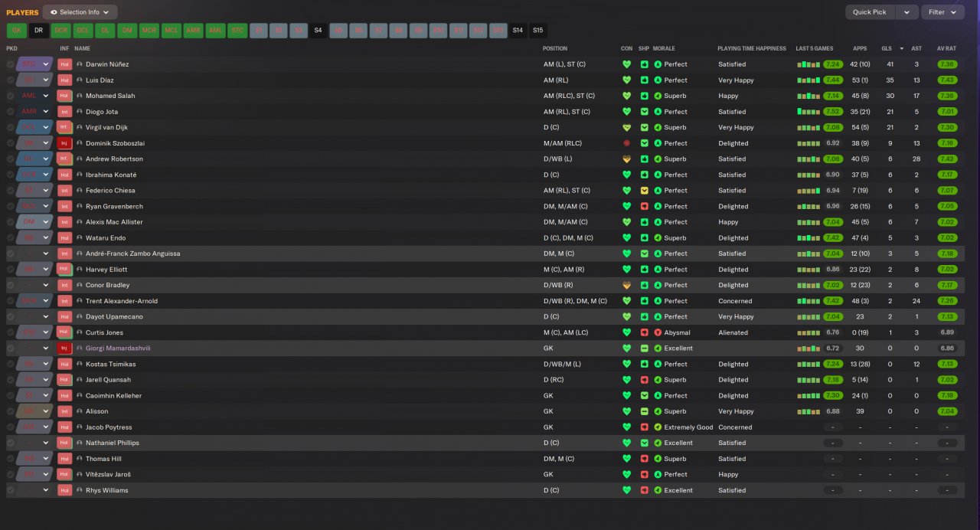
Task: Select the GK position slot
Action: click(x=16, y=31)
